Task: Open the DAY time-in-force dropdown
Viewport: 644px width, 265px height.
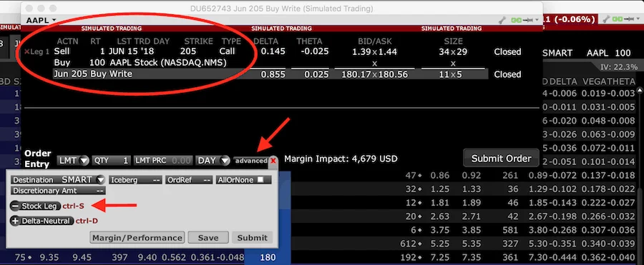Action: pos(213,161)
